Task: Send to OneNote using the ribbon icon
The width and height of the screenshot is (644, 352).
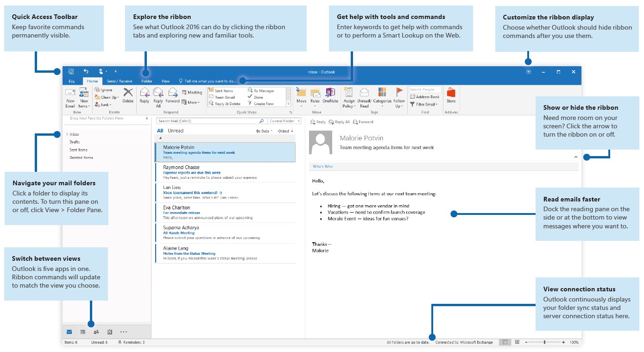Action: pos(330,94)
